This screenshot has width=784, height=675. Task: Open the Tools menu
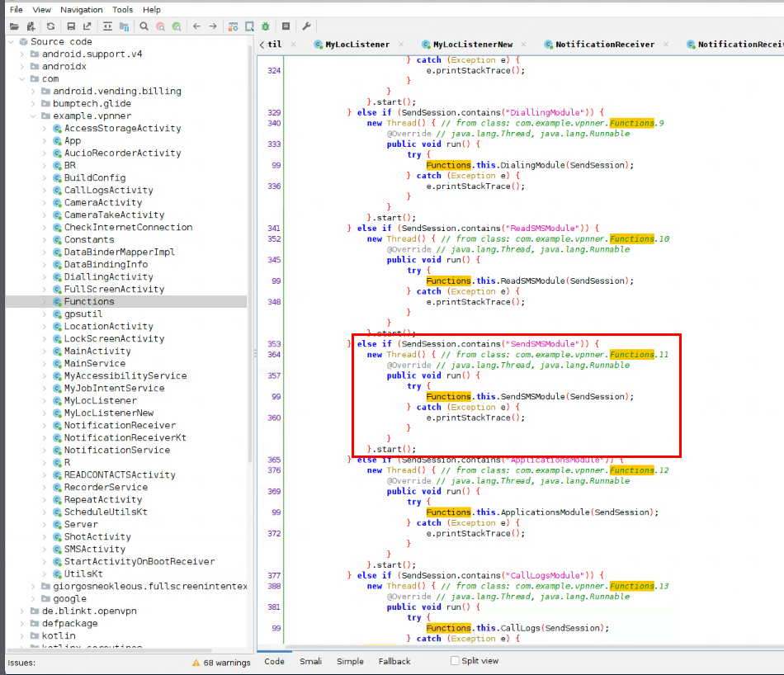coord(122,10)
